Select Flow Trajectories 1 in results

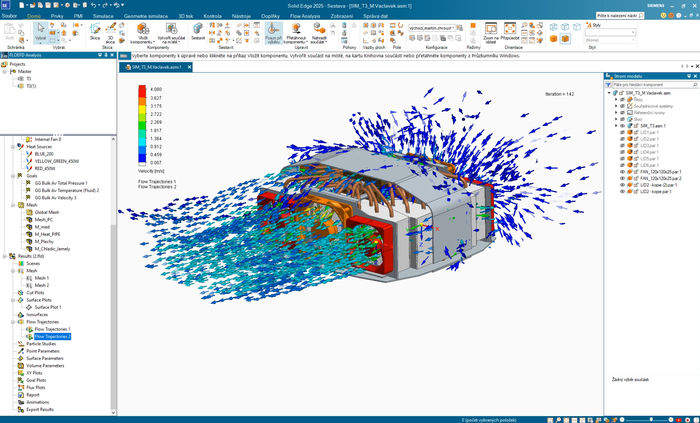(x=52, y=329)
